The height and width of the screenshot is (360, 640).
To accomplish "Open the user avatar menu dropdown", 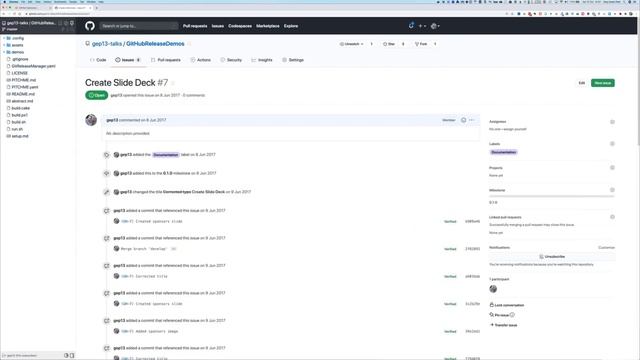I will pyautogui.click(x=435, y=26).
